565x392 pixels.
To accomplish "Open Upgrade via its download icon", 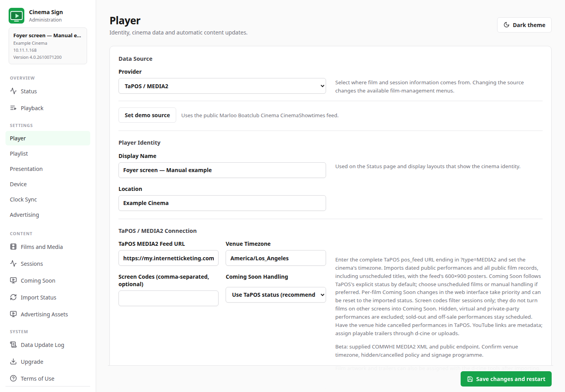I will pos(13,361).
